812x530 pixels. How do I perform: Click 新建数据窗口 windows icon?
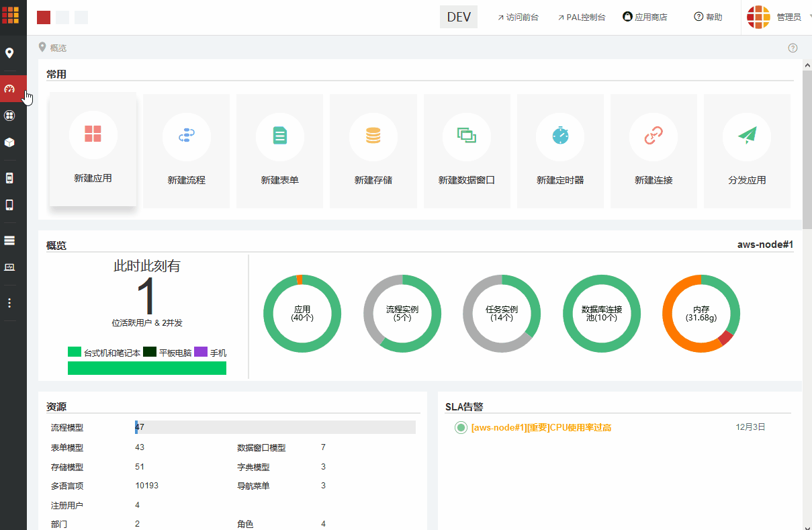466,135
